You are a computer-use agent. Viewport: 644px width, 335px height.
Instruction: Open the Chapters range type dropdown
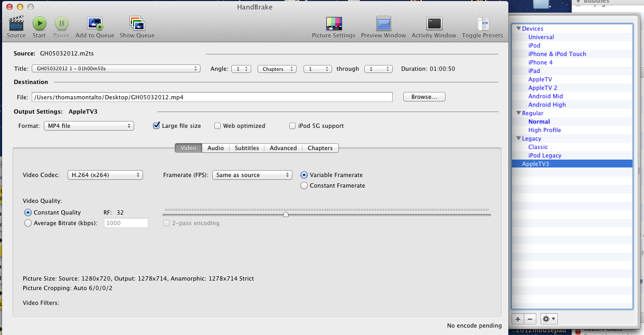pyautogui.click(x=277, y=69)
